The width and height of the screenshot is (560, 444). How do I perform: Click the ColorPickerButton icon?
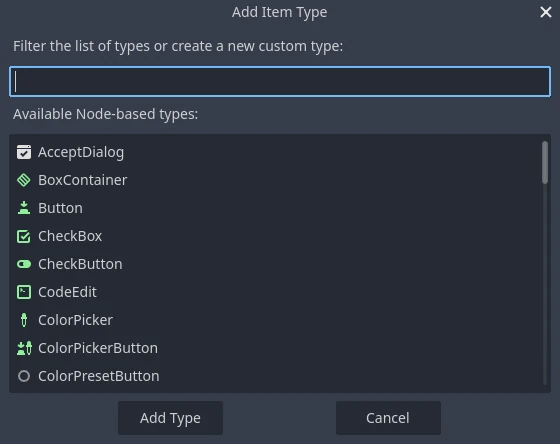click(x=24, y=348)
